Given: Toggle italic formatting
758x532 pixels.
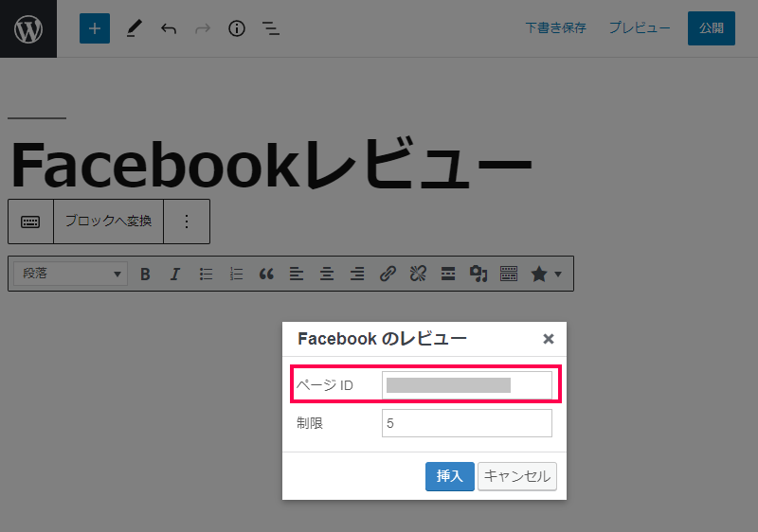Looking at the screenshot, I should [175, 275].
